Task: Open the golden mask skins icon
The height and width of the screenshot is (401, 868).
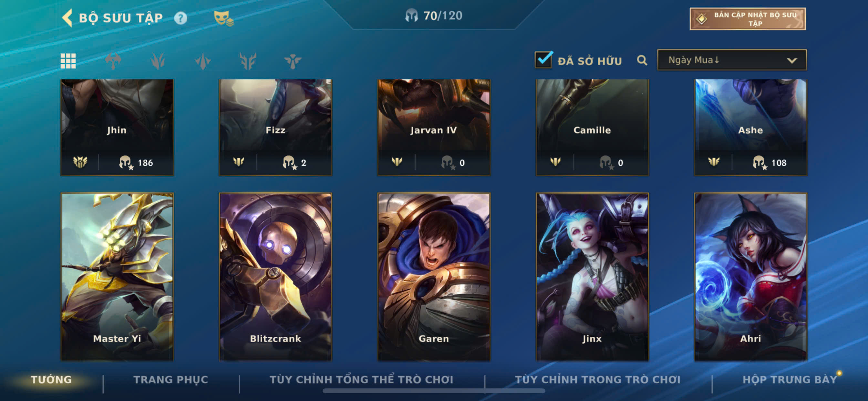Action: [224, 18]
